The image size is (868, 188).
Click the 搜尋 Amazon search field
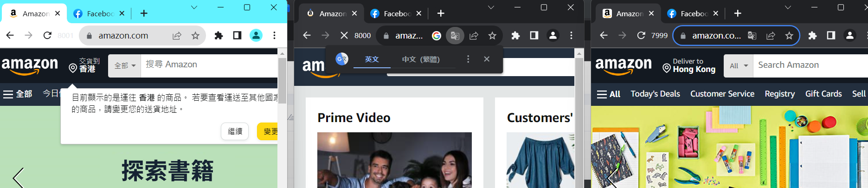pyautogui.click(x=209, y=65)
